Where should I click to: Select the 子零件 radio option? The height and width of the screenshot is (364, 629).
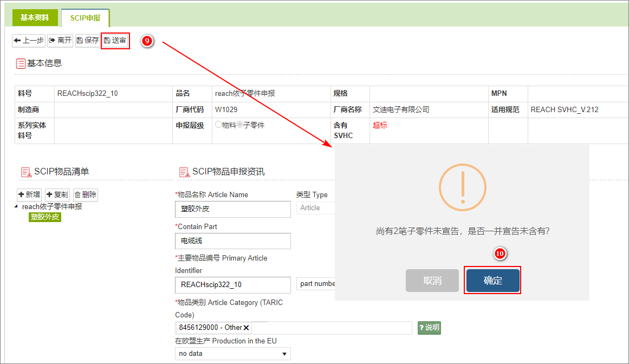(x=240, y=125)
